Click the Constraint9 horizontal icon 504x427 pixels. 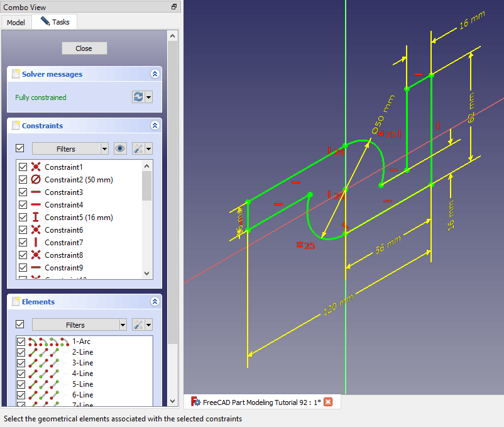click(x=36, y=267)
